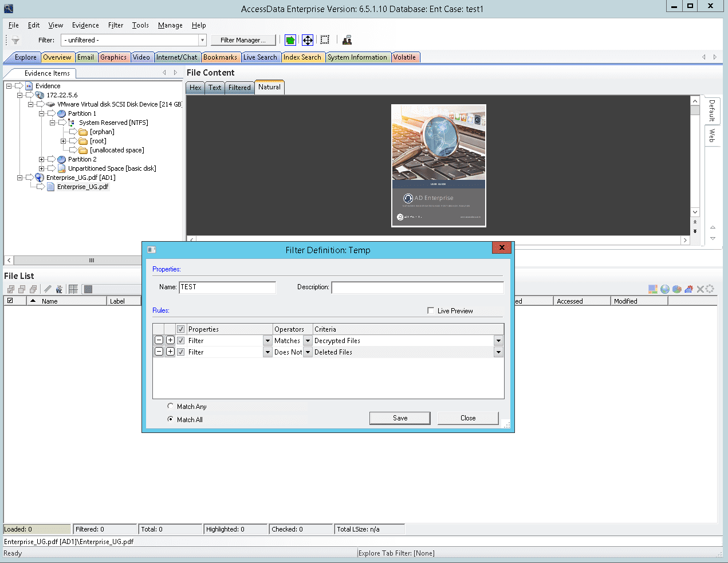Switch to the Bookmarks tab
728x563 pixels.
[220, 57]
